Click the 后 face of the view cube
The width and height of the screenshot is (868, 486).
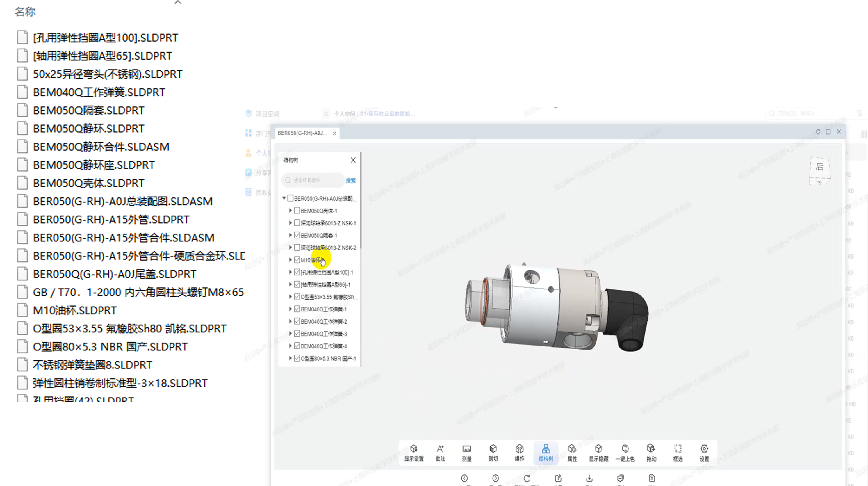pyautogui.click(x=819, y=166)
